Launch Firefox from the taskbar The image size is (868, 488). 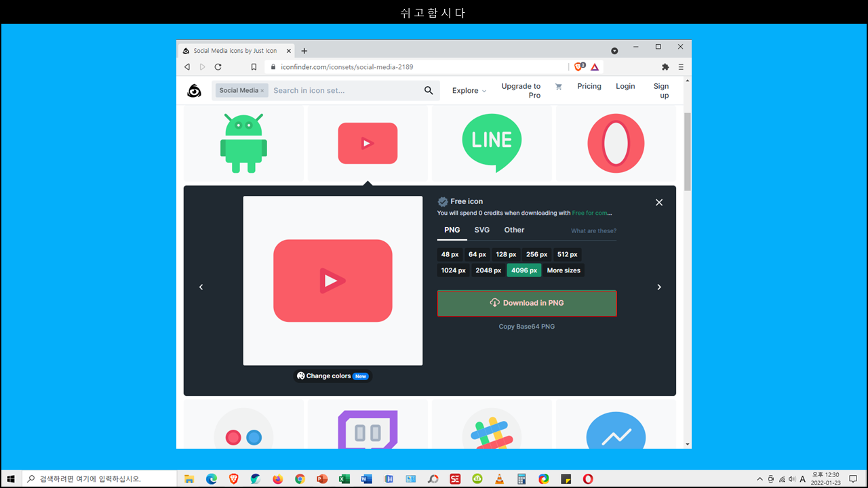click(x=277, y=479)
